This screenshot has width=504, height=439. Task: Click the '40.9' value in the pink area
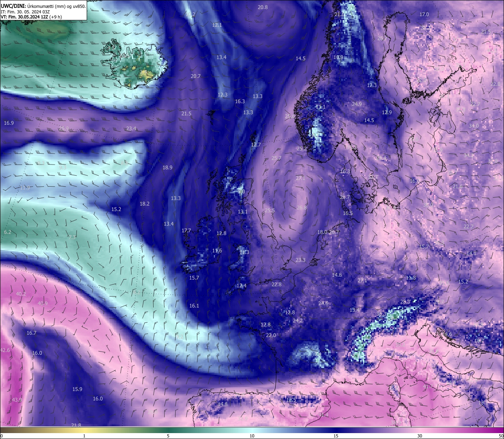point(43,304)
